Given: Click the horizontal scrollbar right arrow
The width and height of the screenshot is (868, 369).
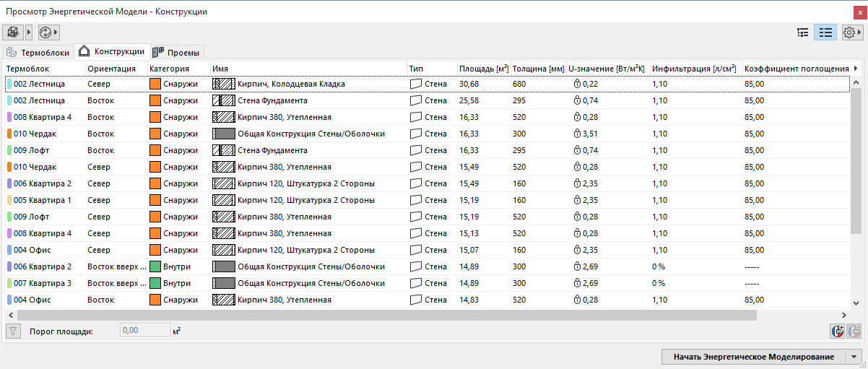Looking at the screenshot, I should point(846,315).
